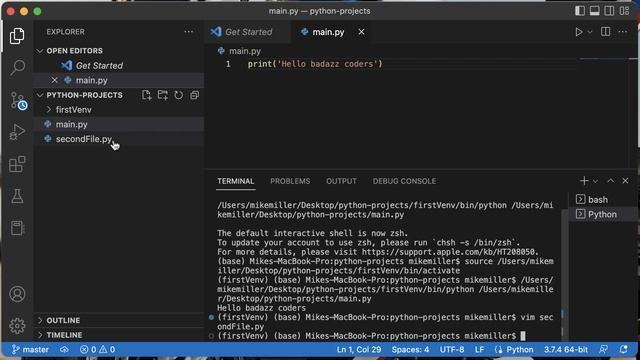The image size is (640, 360).
Task: Open errors and warnings status indicator
Action: point(97,349)
